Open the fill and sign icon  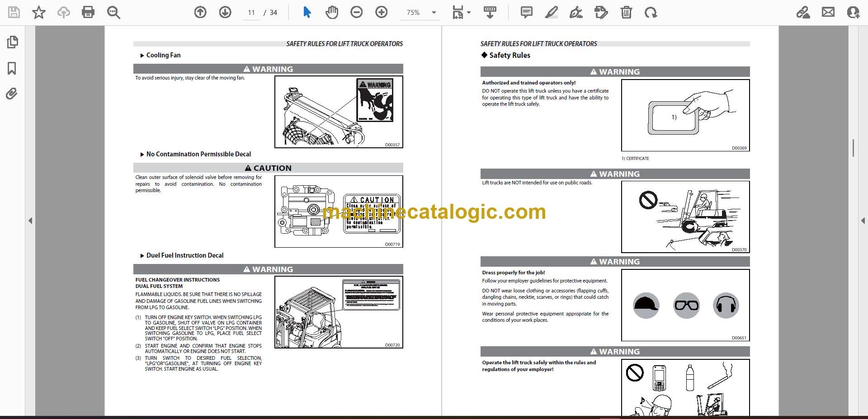pyautogui.click(x=803, y=12)
